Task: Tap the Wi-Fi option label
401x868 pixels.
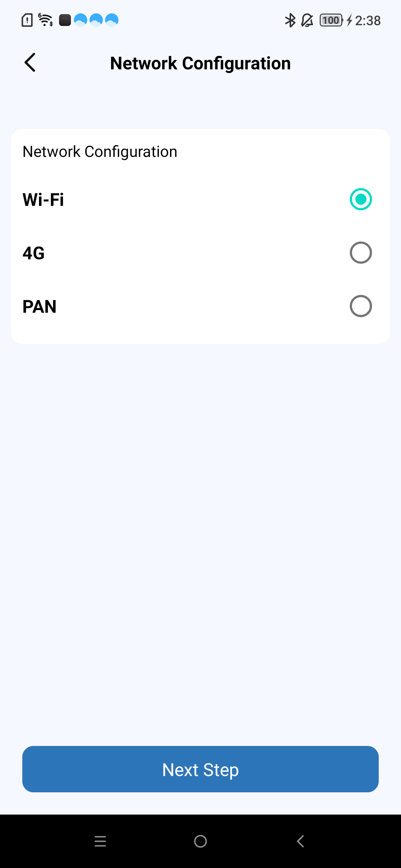Action: click(x=43, y=200)
